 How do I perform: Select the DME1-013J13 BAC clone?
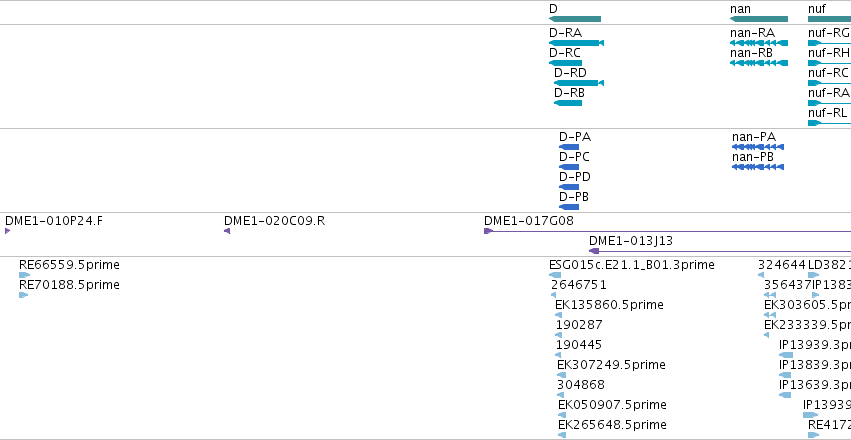pyautogui.click(x=720, y=251)
